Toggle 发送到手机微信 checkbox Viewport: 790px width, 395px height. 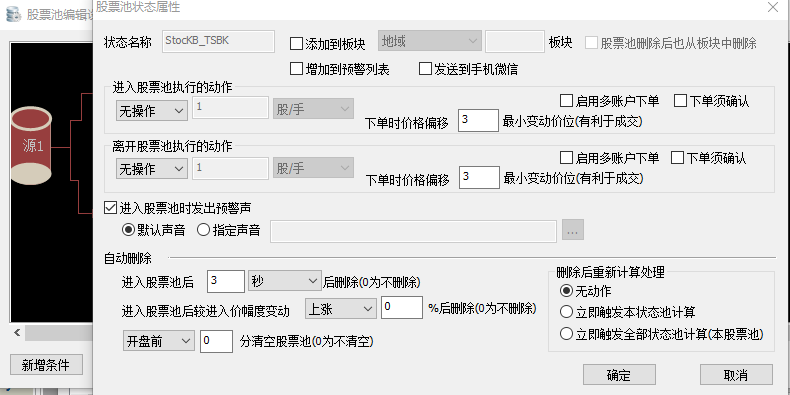click(x=469, y=69)
